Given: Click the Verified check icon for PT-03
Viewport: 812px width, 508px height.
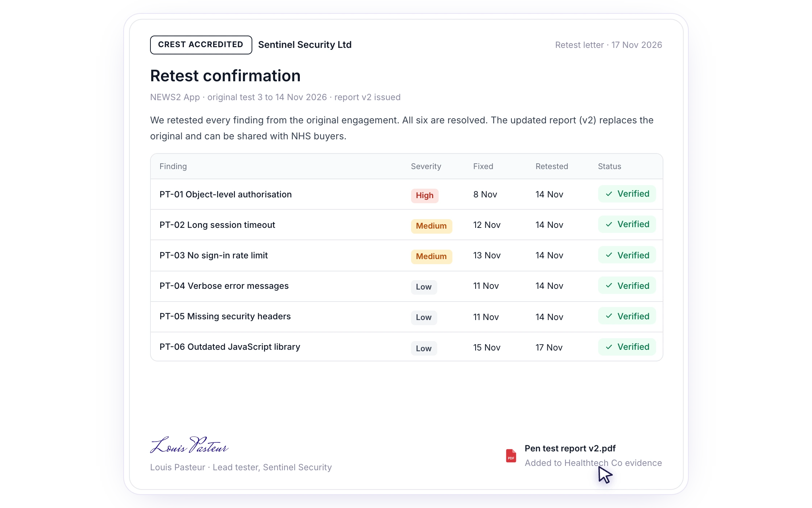Looking at the screenshot, I should coord(609,255).
